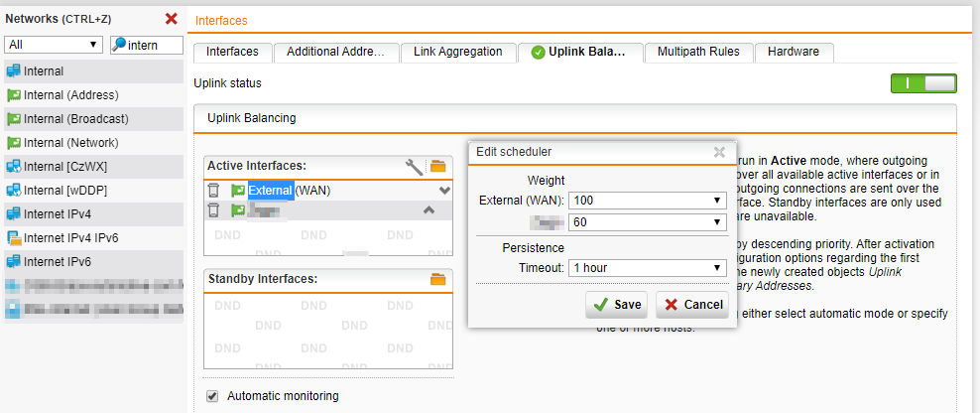Open the Persistence Timeout dropdown
This screenshot has width=980, height=413.
(x=648, y=268)
